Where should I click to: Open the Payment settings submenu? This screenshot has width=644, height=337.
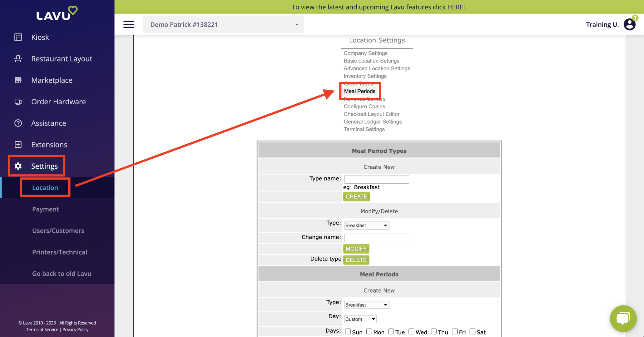(x=46, y=209)
